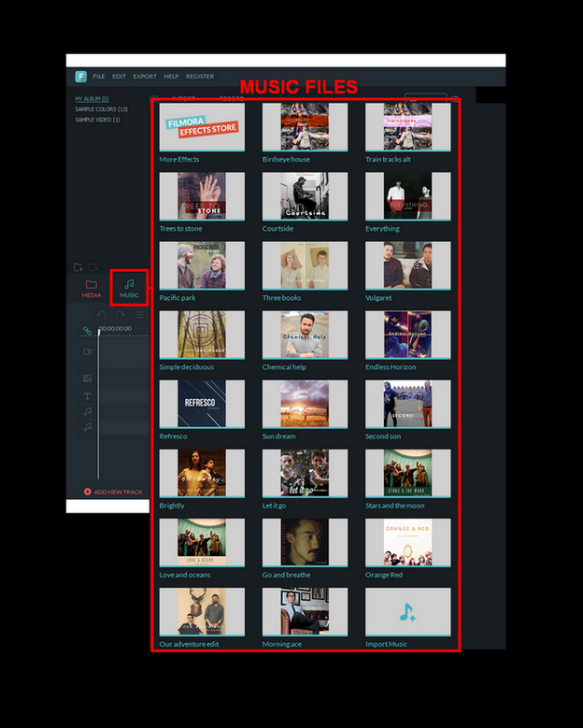
Task: Select Simple deciduous music thumbnail
Action: coord(202,335)
